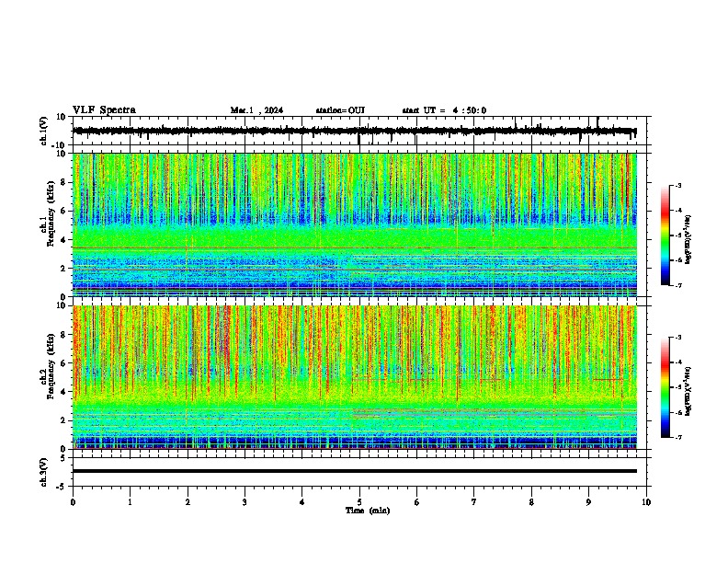Screen dimensions: 728x563
Task: Click time-axis tick label "6"
Action: [x=416, y=502]
